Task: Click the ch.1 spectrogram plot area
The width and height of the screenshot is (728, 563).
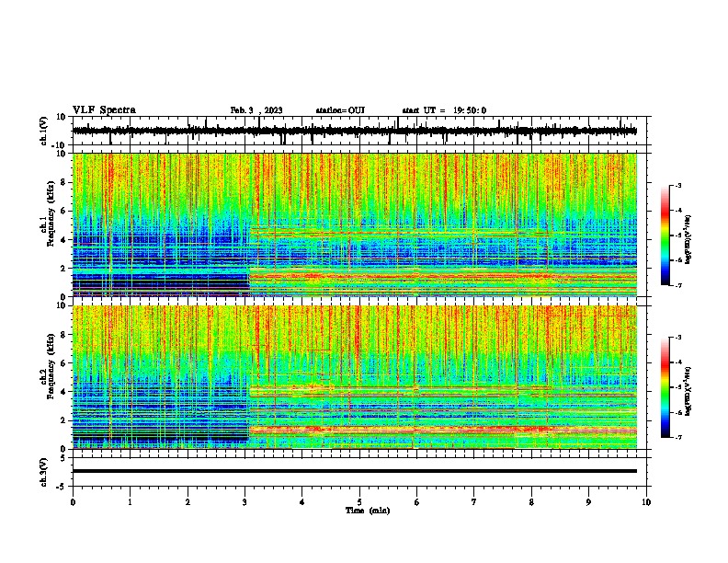Action: (355, 224)
